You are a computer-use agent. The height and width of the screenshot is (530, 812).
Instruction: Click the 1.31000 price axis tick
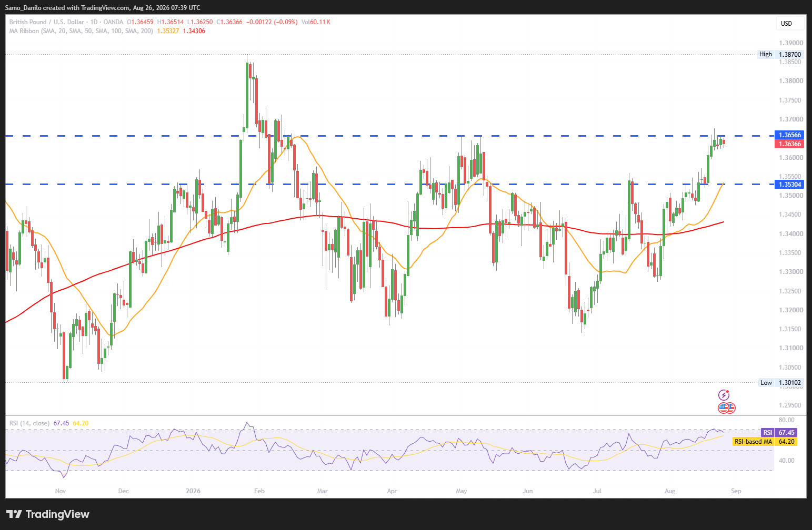click(791, 348)
